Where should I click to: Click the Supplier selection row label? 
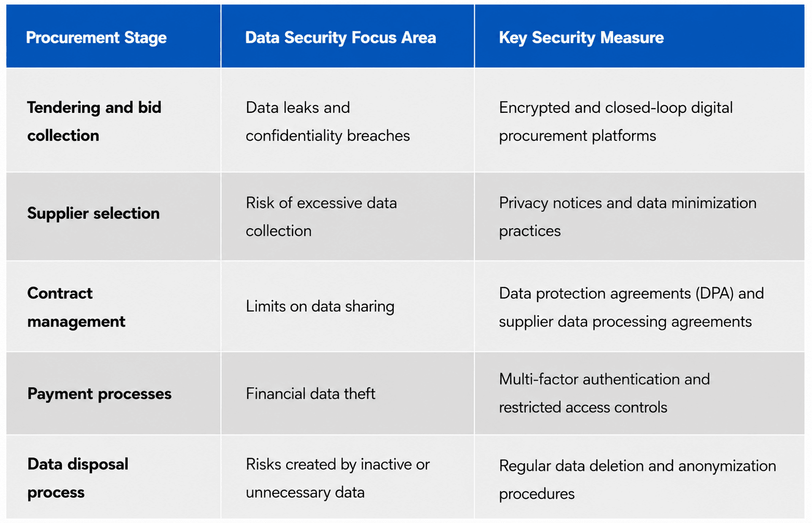[x=94, y=213]
